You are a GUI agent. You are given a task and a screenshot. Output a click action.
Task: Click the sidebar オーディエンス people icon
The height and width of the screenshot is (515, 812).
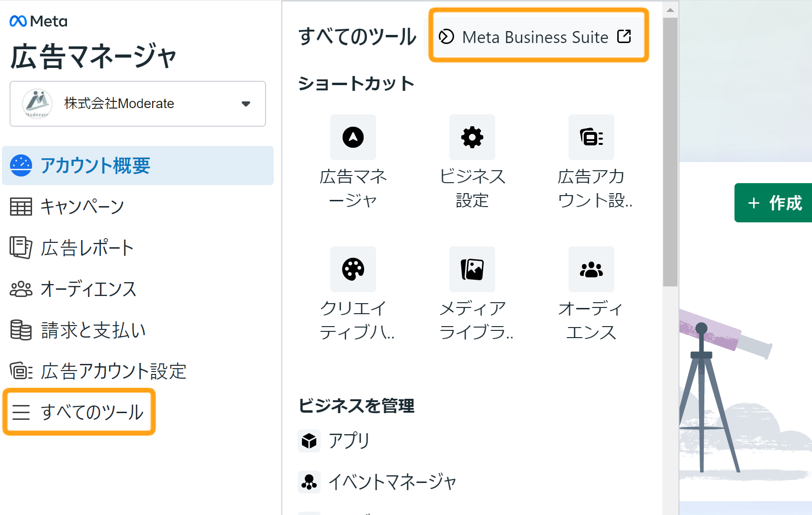(21, 289)
